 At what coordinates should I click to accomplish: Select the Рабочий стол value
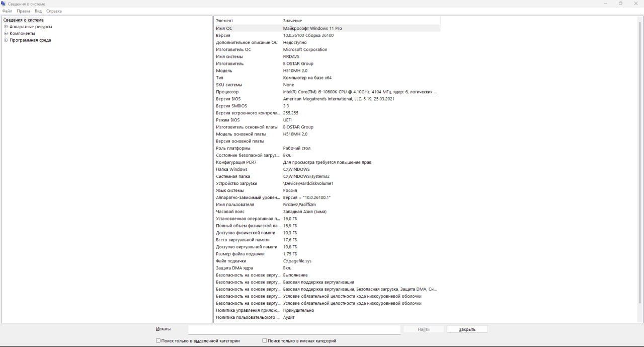[x=297, y=148]
